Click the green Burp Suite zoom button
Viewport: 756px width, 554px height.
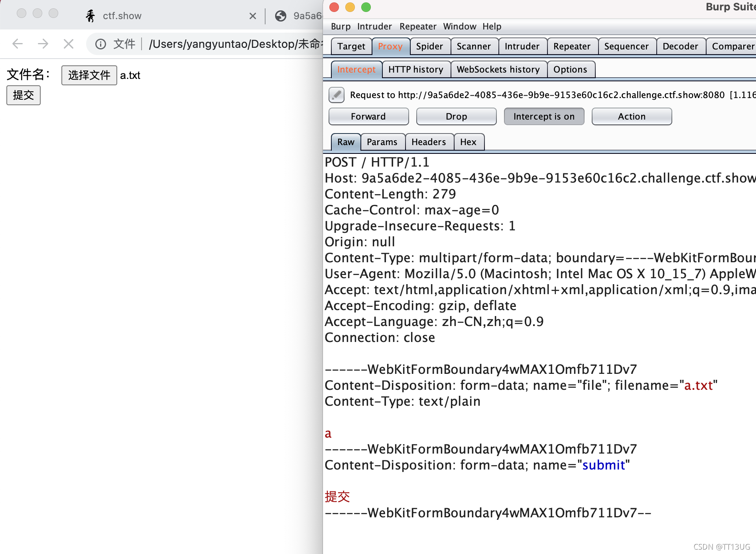pos(366,7)
